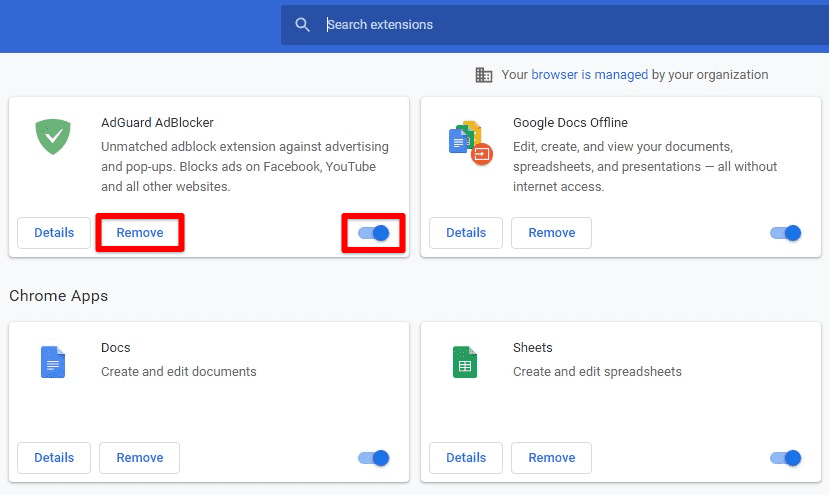Click the managed organization building icon
829x495 pixels.
click(x=483, y=75)
